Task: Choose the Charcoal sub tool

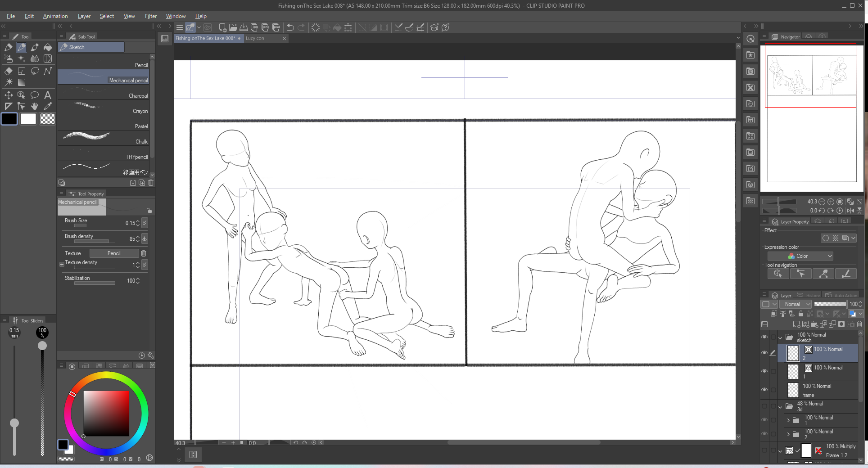Action: pyautogui.click(x=104, y=93)
